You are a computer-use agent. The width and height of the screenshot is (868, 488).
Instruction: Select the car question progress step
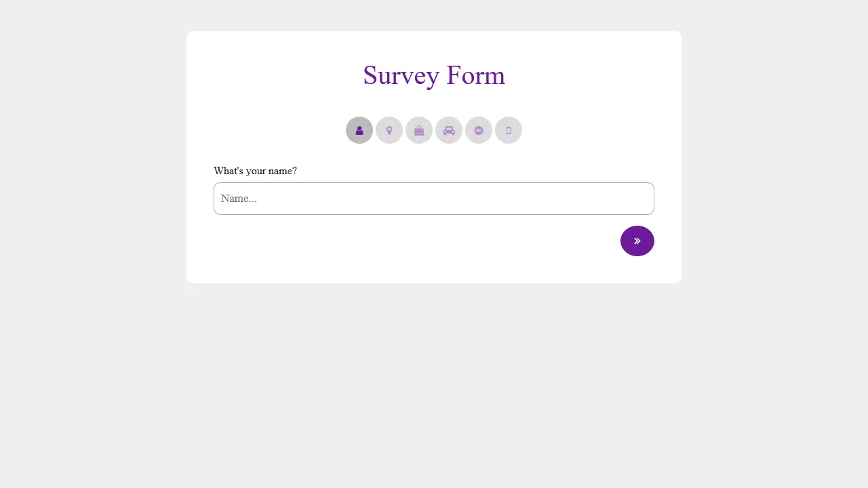(449, 130)
